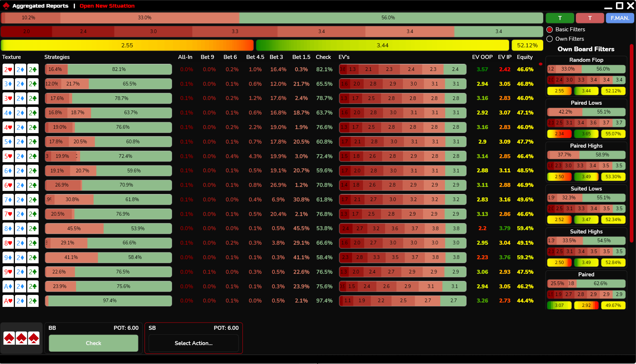
Task: Open the Random Flop filter card
Action: tap(586, 76)
